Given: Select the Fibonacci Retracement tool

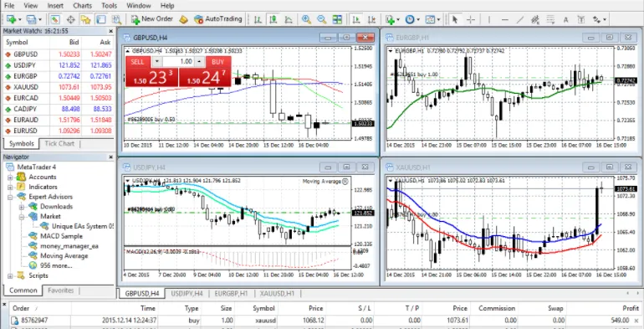Looking at the screenshot, I should point(550,19).
